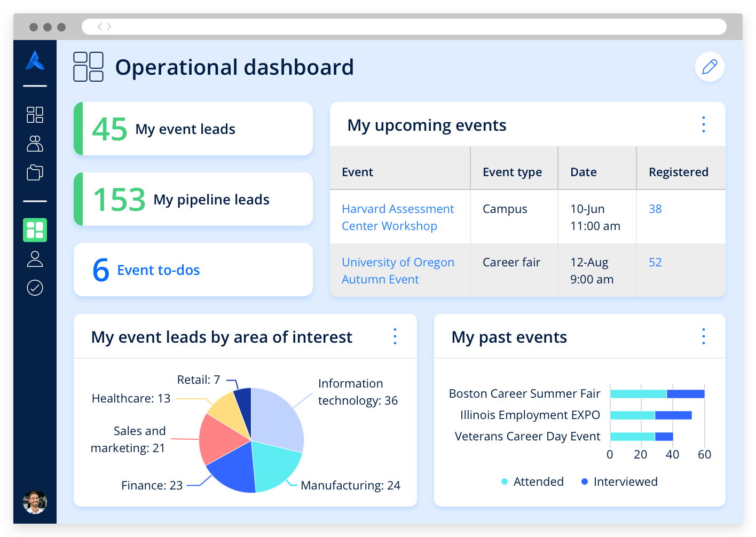The height and width of the screenshot is (537, 756).
Task: Click the dark navy Retail pie slice
Action: pyautogui.click(x=244, y=408)
